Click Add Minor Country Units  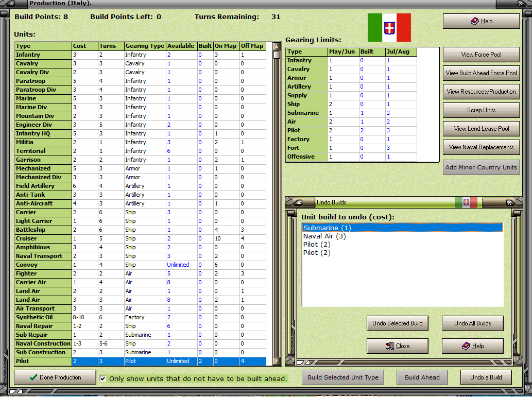481,167
